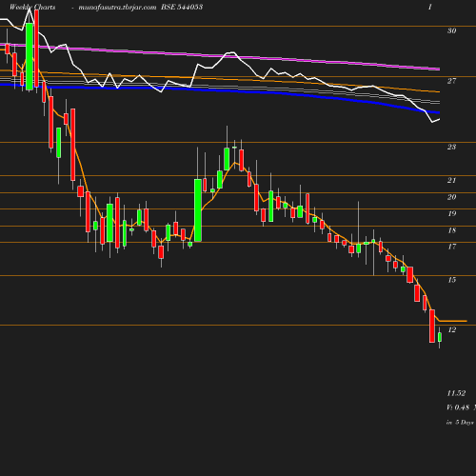Screen dimensions: 476x476
Task: Click the last green candle near 12
Action: (x=440, y=337)
